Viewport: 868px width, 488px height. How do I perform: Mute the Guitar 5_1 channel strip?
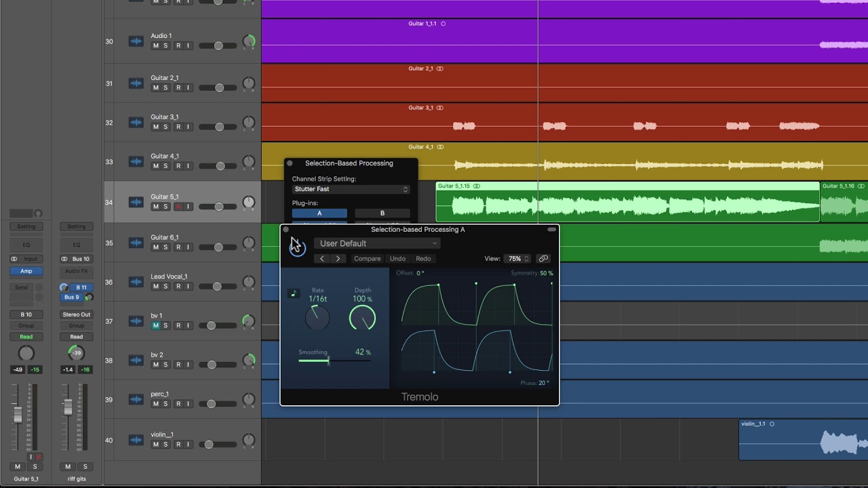point(18,466)
